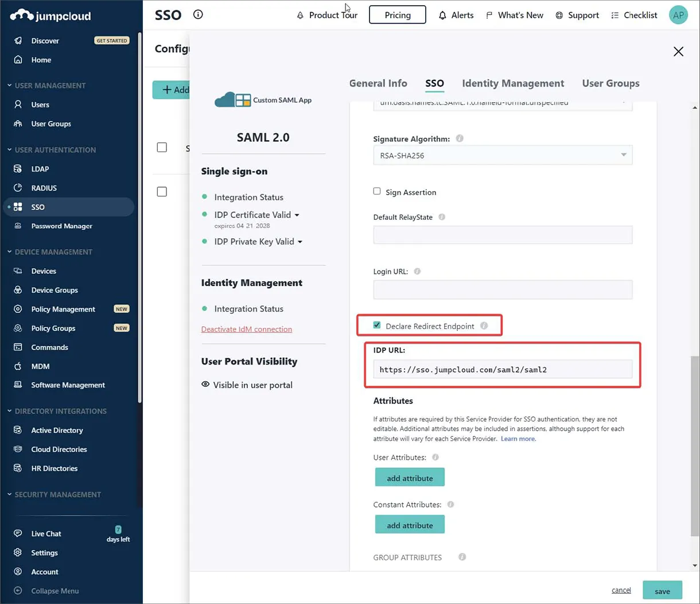Open What's New in top bar
The image size is (700, 604).
(x=515, y=15)
